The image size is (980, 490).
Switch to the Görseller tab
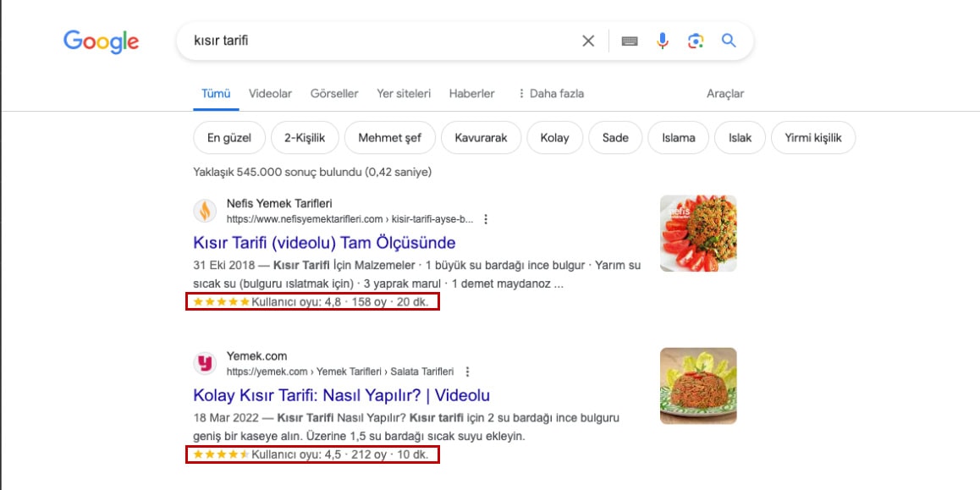334,93
